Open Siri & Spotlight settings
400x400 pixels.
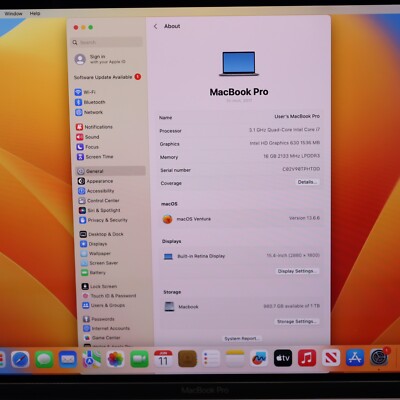tap(100, 210)
